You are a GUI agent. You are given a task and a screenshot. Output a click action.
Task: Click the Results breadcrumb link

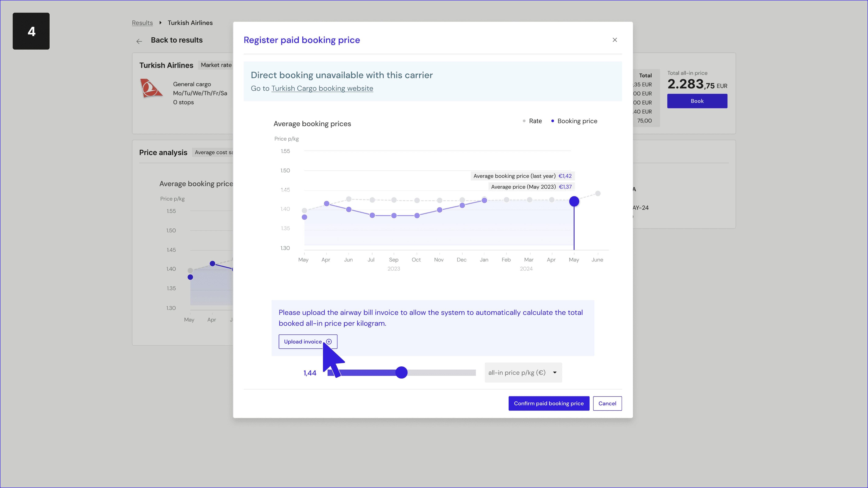tap(142, 23)
